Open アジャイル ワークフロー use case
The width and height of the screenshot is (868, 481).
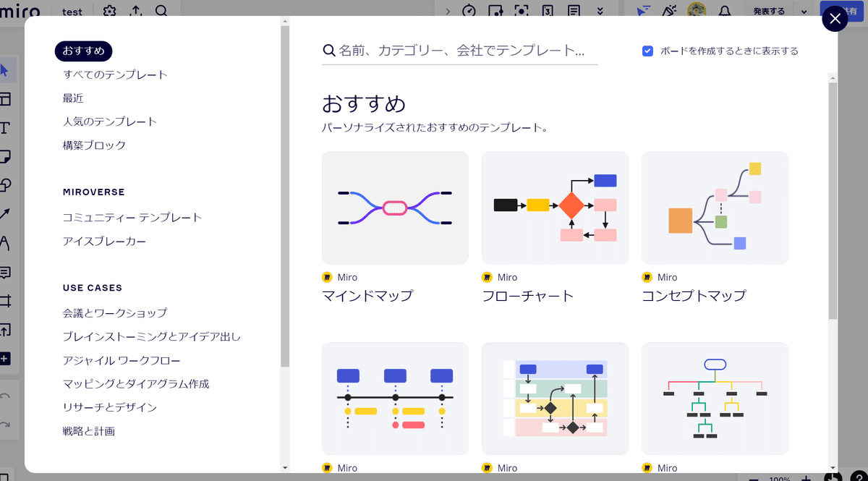pyautogui.click(x=122, y=360)
